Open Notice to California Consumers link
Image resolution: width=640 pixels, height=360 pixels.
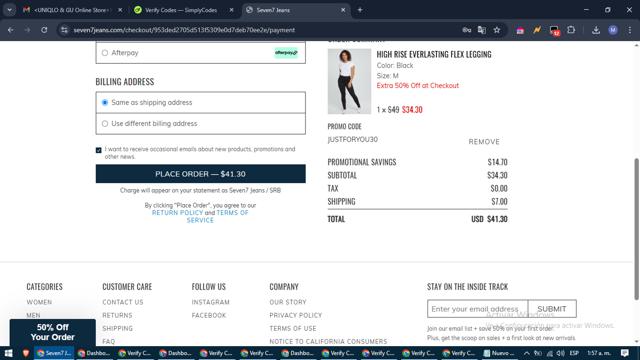[328, 341]
